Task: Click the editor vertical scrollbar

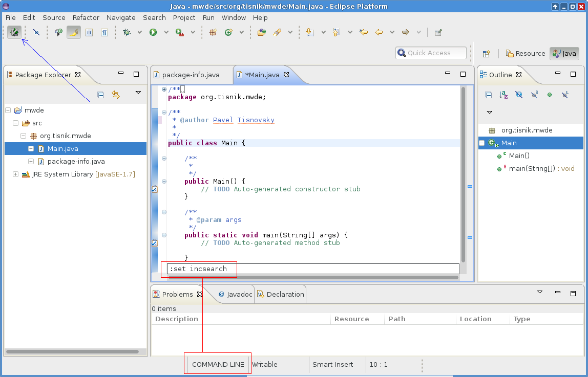Action: pos(463,175)
